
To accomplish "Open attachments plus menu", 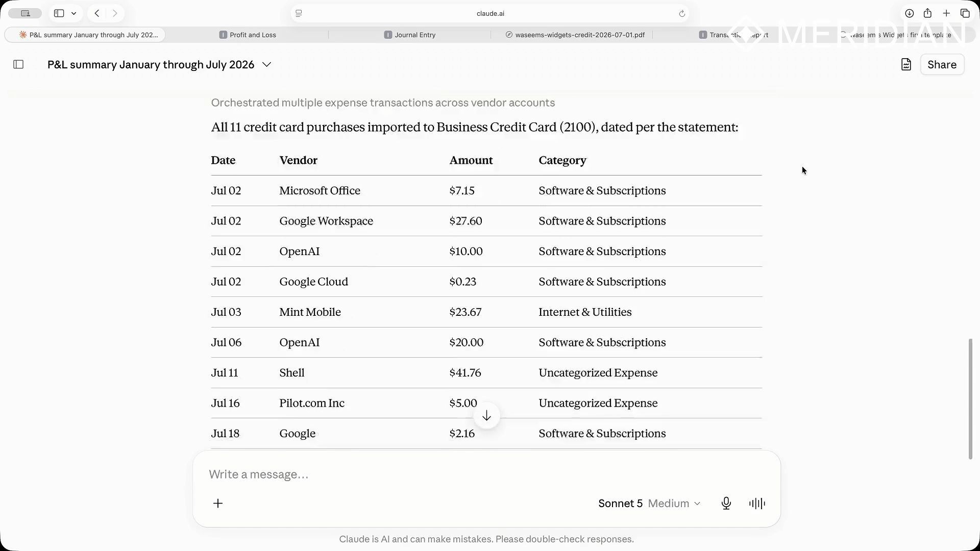I will click(218, 504).
